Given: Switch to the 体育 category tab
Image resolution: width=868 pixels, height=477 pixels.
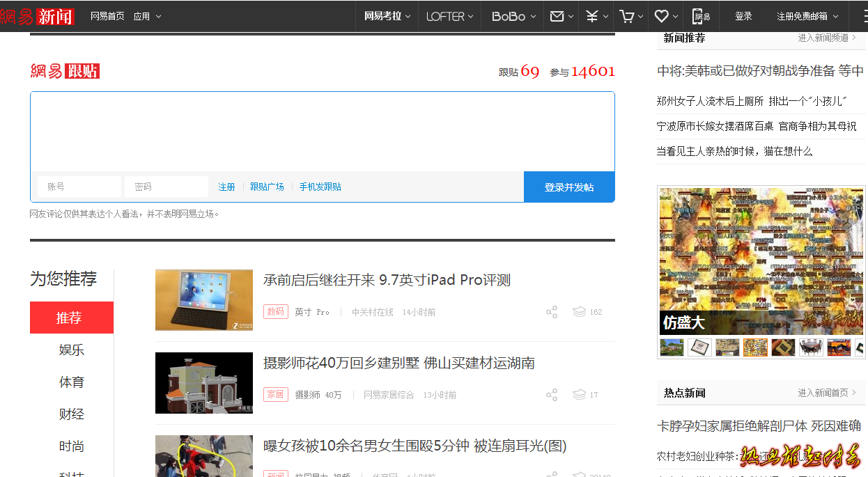Looking at the screenshot, I should pos(72,382).
